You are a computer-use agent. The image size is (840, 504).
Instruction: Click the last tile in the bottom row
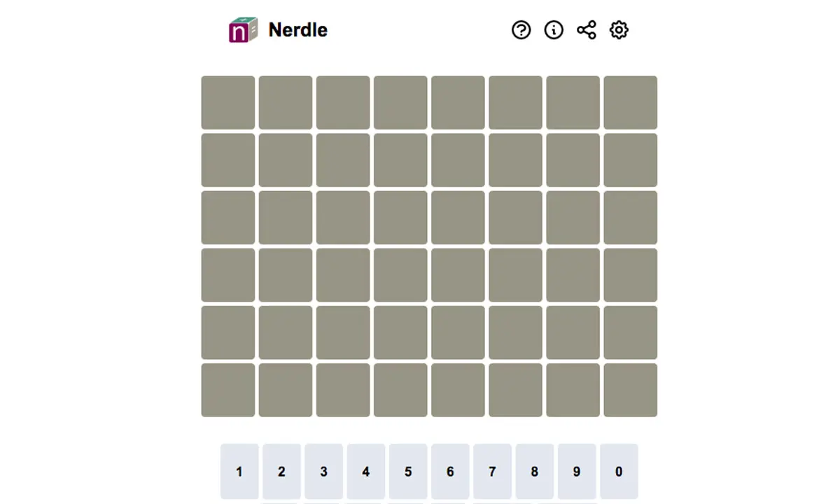631,390
